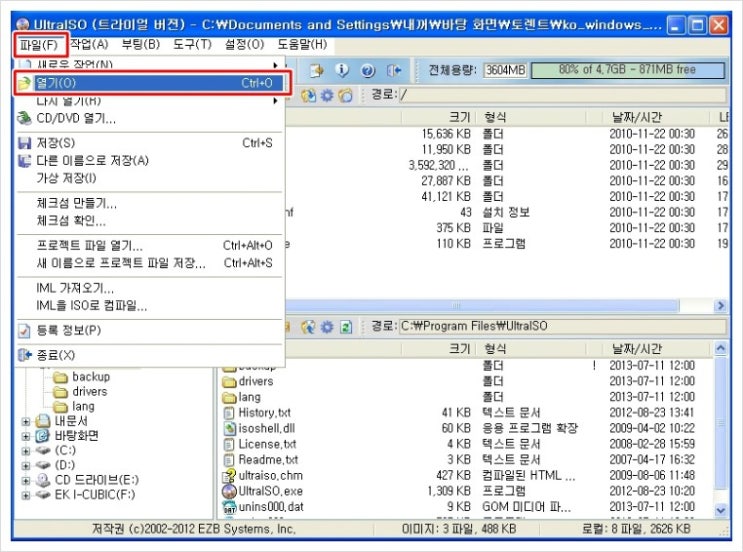
Task: Expand the (C:) drive node
Action: (26, 451)
